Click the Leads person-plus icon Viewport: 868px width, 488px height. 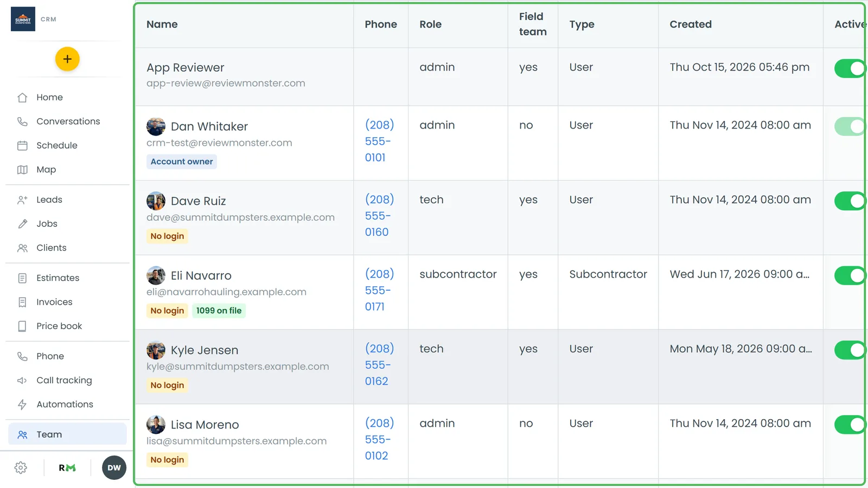22,200
